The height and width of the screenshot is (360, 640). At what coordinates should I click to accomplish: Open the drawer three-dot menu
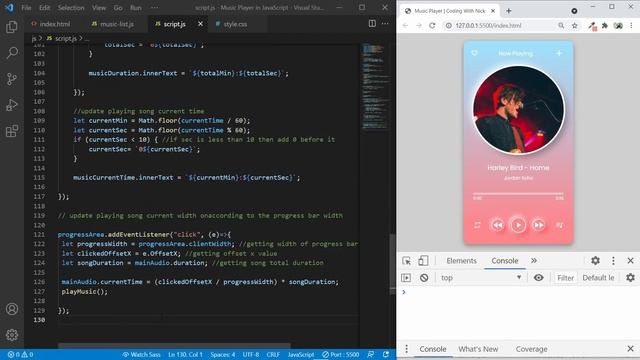[x=406, y=349]
